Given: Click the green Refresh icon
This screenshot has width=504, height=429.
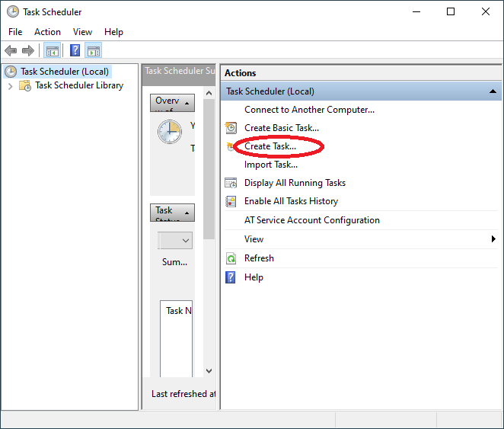Looking at the screenshot, I should (231, 258).
